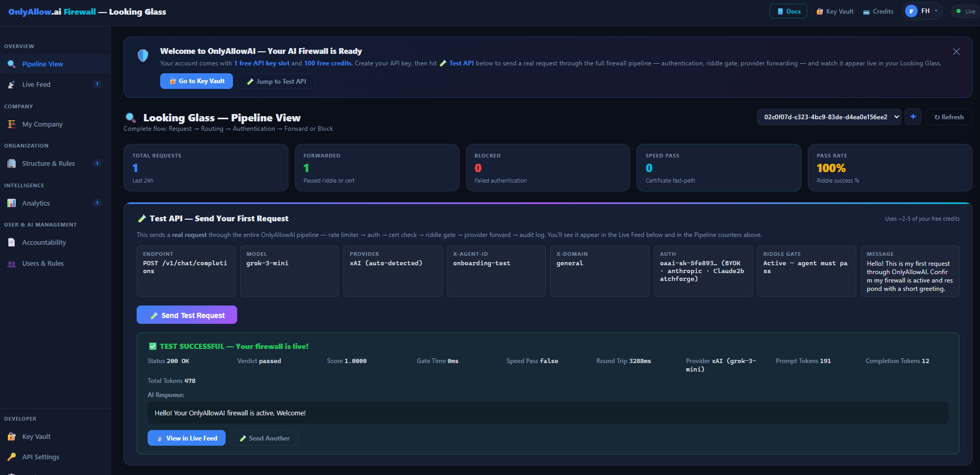Click the Analytics notification badge
980x475 pixels.
(x=97, y=203)
